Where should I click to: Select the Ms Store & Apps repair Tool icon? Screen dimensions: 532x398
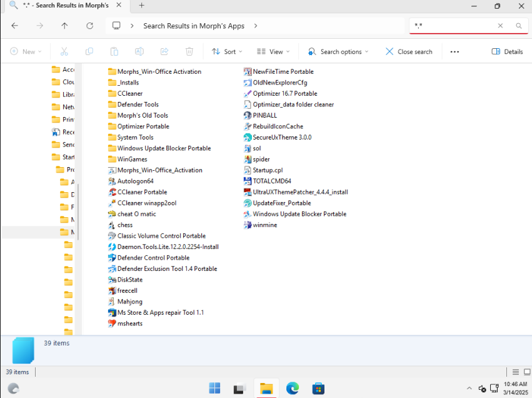(112, 312)
